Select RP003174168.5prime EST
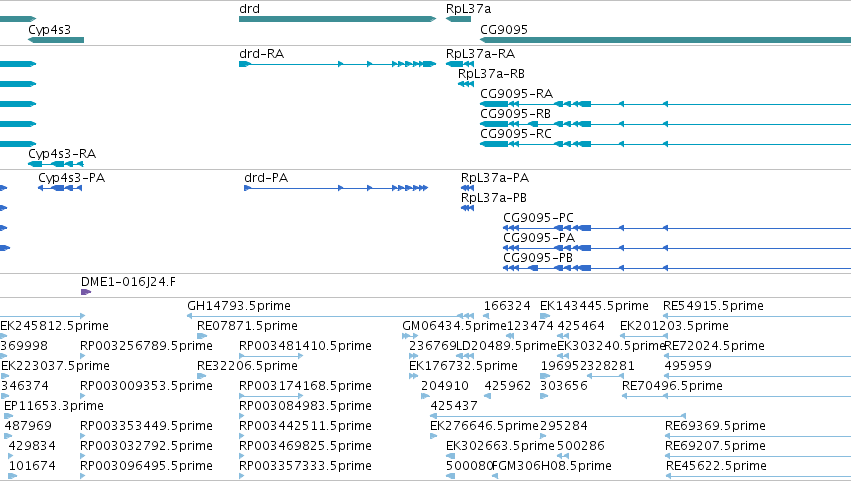 coord(271,396)
